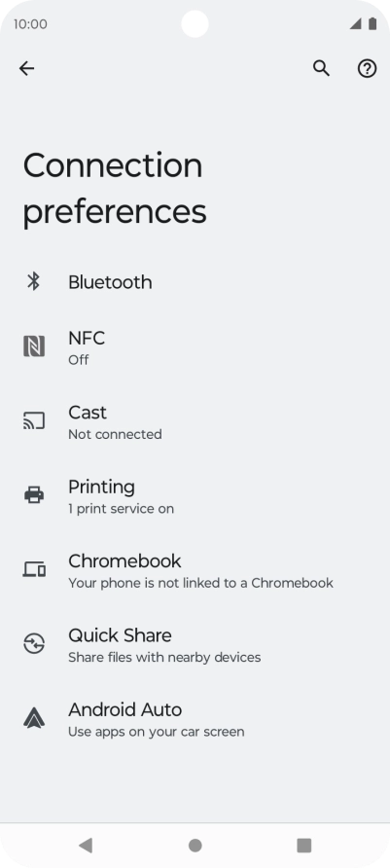Tap the Chromebook devices icon
Viewport: 390px width, 868px height.
pos(34,569)
